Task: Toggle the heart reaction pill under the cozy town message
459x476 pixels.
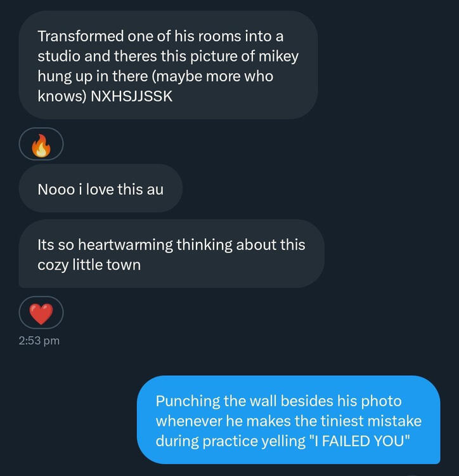Action: click(41, 313)
